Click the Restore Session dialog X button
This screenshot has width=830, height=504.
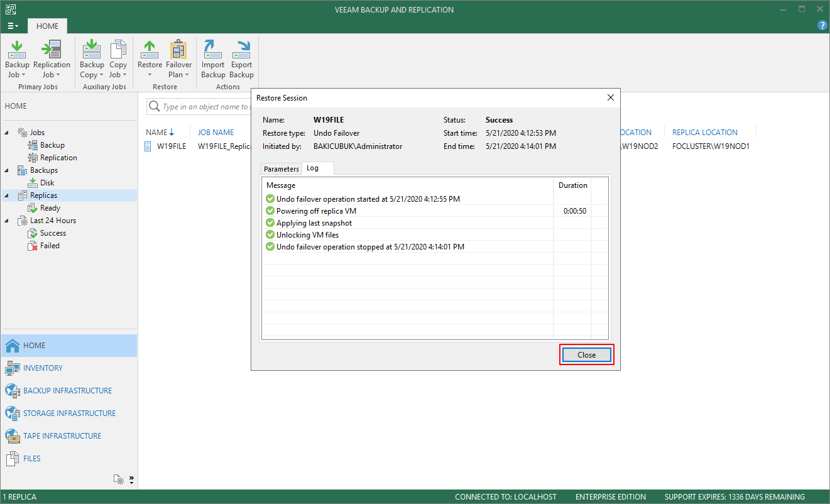click(610, 98)
